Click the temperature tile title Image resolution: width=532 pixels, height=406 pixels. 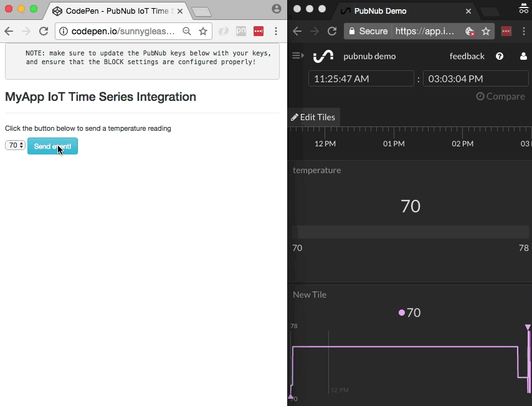click(317, 170)
